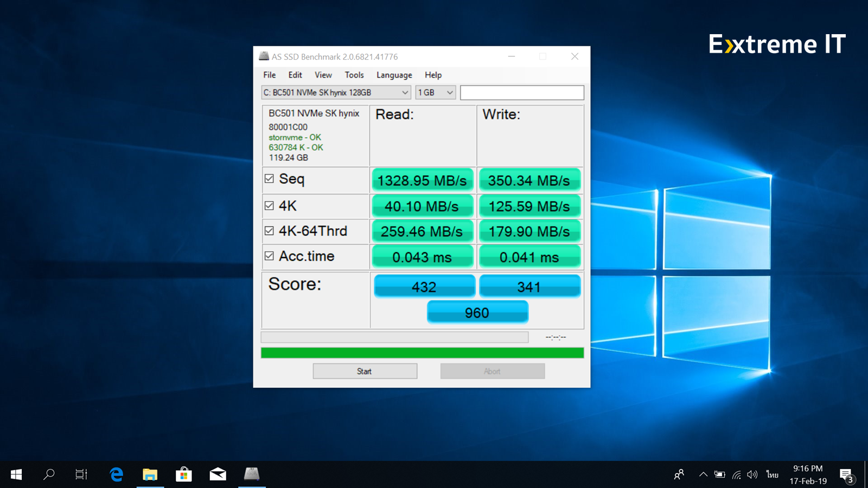Viewport: 868px width, 488px height.
Task: Click Seq read value 1328.95 MB/s
Action: pos(422,180)
